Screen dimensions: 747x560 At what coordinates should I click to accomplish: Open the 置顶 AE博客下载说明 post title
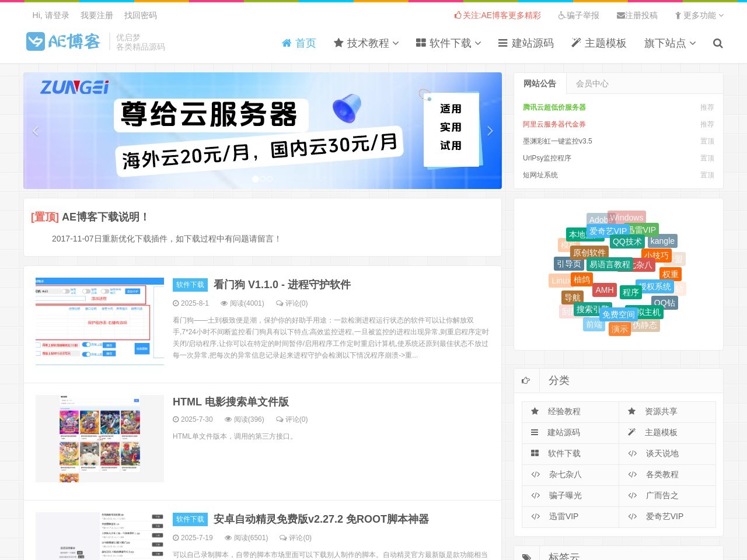click(x=90, y=217)
